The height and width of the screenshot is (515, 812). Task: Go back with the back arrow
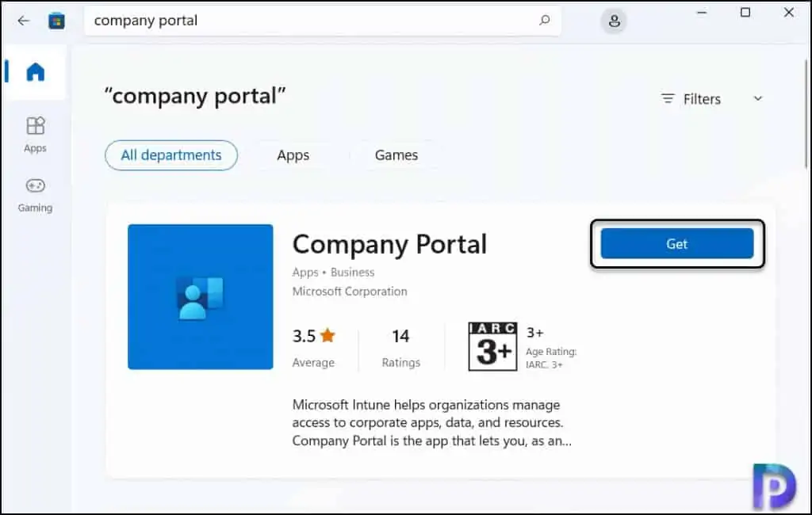coord(23,21)
